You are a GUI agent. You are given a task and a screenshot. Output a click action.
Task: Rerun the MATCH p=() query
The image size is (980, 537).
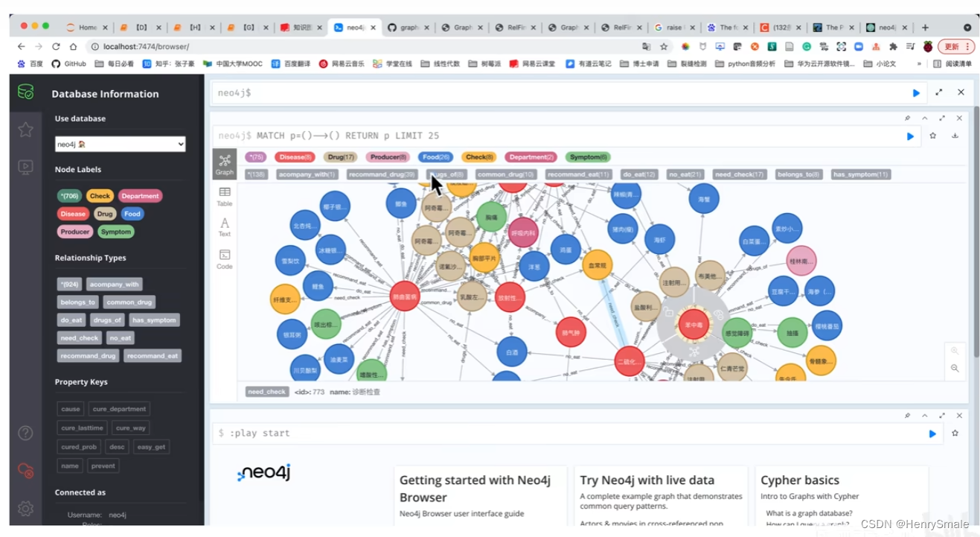(x=910, y=136)
